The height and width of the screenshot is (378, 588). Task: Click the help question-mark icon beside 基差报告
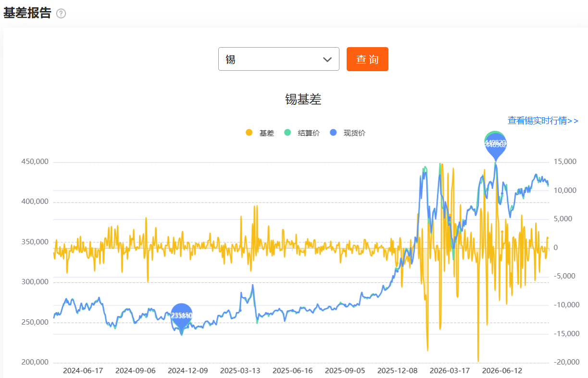(x=61, y=13)
